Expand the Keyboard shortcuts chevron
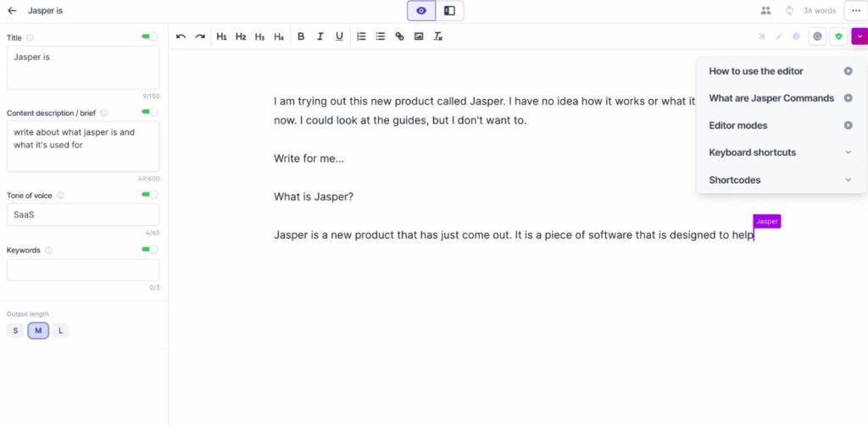The height and width of the screenshot is (426, 868). (x=848, y=152)
